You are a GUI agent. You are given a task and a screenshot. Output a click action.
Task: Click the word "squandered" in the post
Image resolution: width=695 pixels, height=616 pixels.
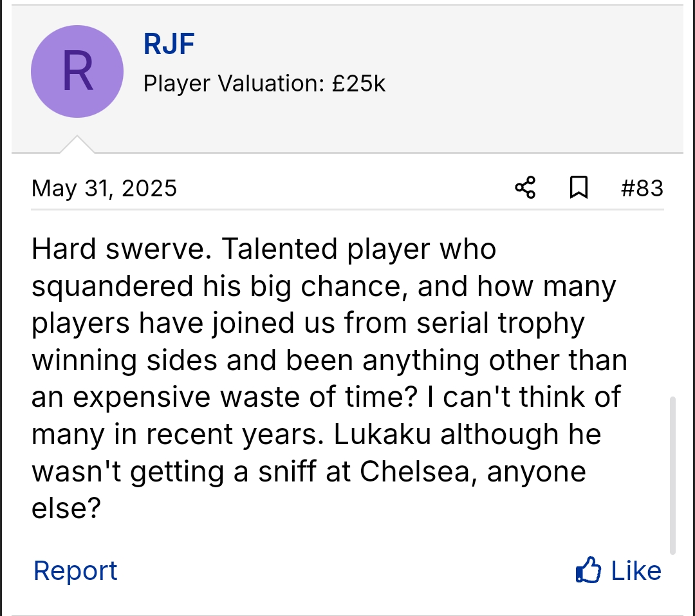tap(113, 286)
